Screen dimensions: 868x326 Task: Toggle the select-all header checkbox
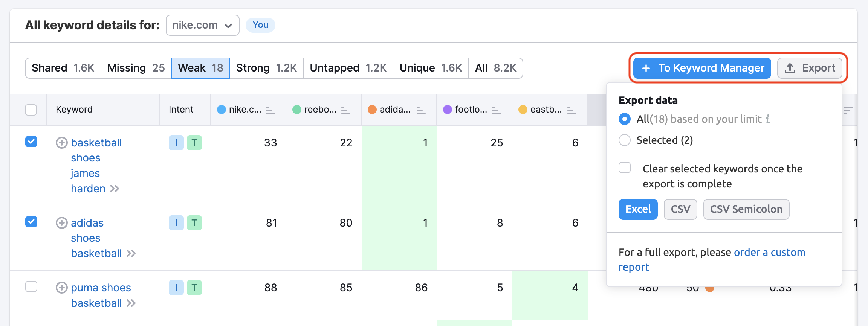[x=31, y=110]
